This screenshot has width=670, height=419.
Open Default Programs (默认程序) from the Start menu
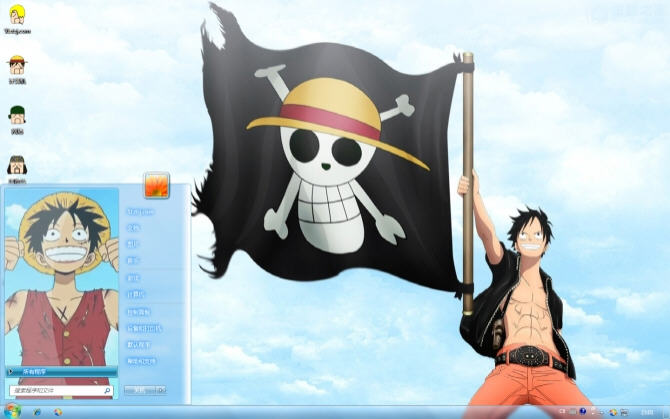point(138,345)
